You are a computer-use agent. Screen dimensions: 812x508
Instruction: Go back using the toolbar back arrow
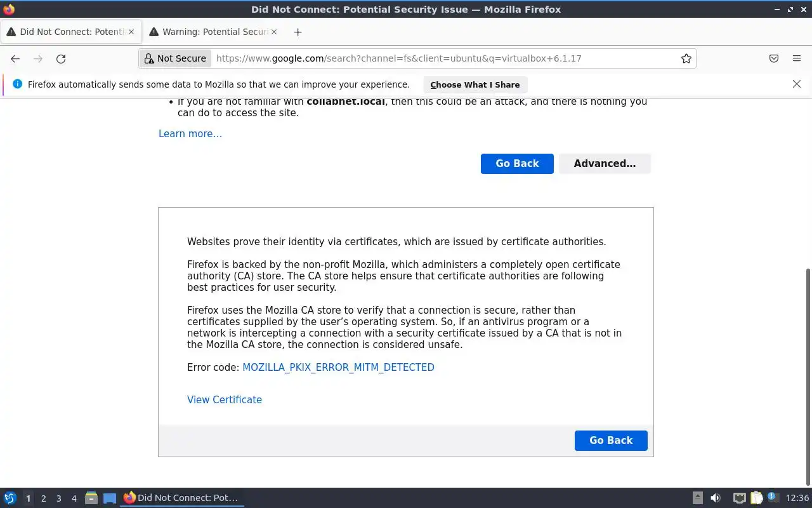15,58
